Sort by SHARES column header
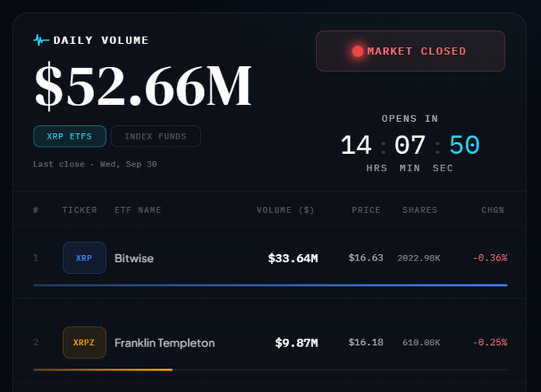This screenshot has width=541, height=392. [x=420, y=210]
